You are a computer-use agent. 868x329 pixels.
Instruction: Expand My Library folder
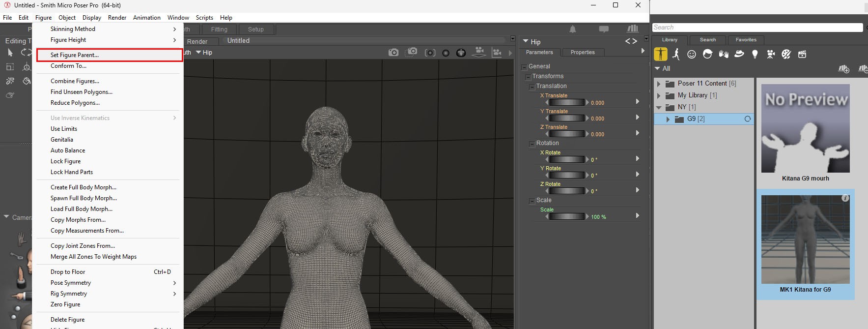[659, 95]
